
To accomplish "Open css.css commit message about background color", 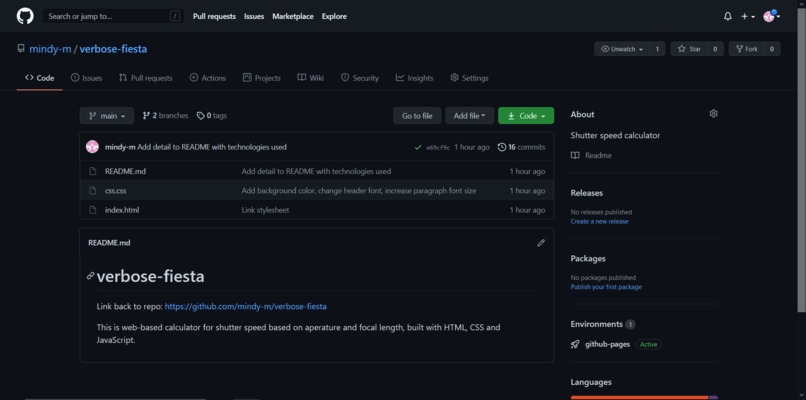I will tap(359, 191).
